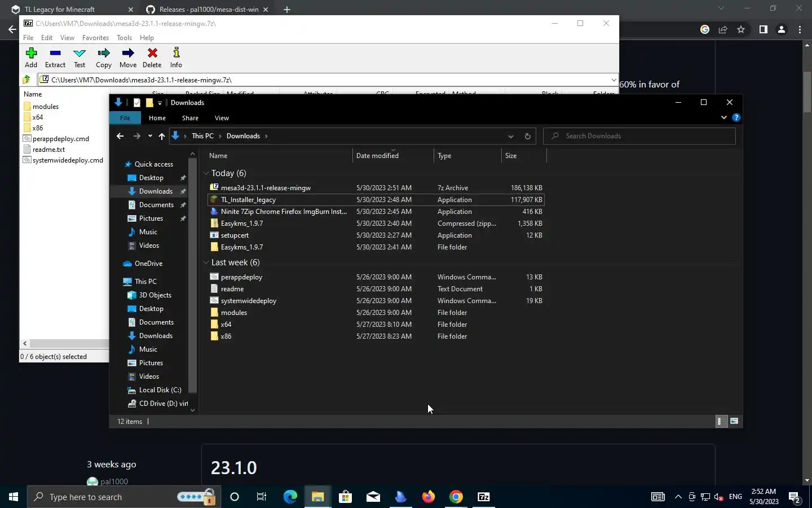
Task: Bookmark this page with star icon
Action: [x=741, y=29]
